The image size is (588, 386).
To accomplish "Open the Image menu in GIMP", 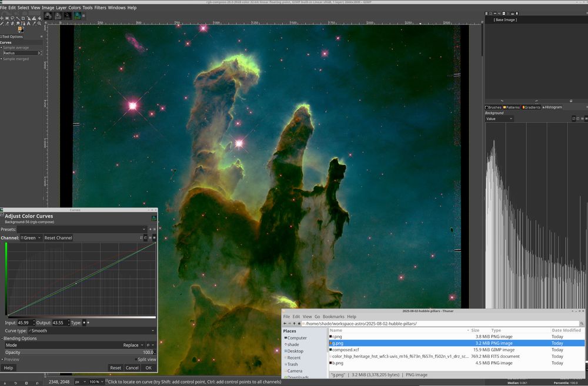I will pyautogui.click(x=48, y=8).
